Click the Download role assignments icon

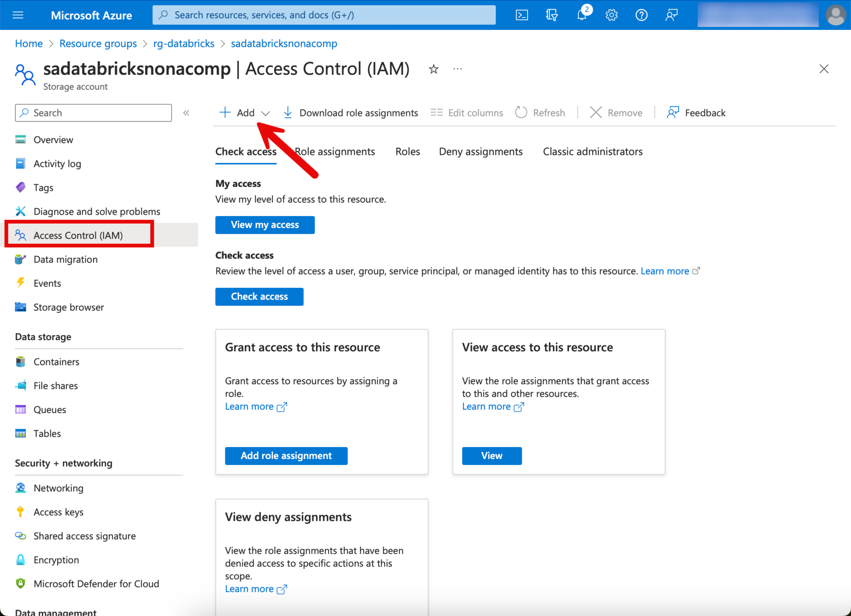tap(288, 113)
